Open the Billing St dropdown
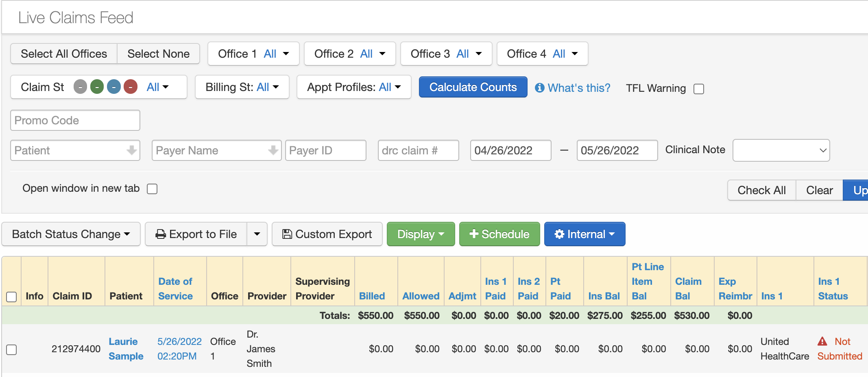Viewport: 868px width, 377px height. (x=242, y=87)
